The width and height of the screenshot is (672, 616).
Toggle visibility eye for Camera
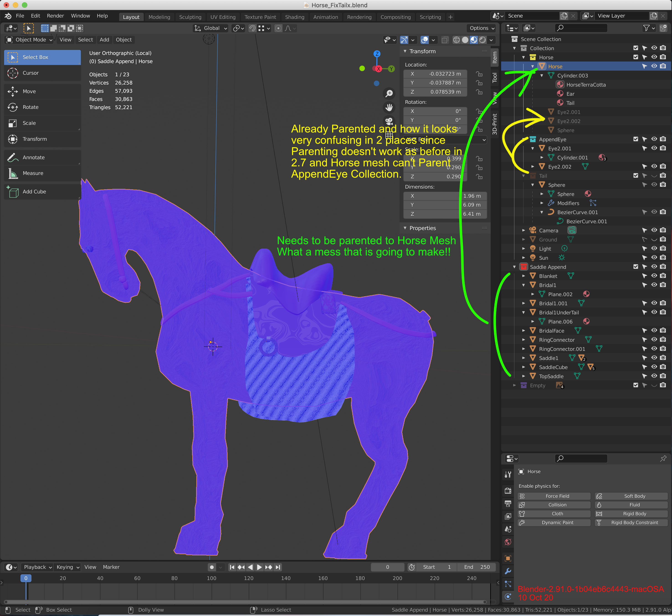point(654,230)
